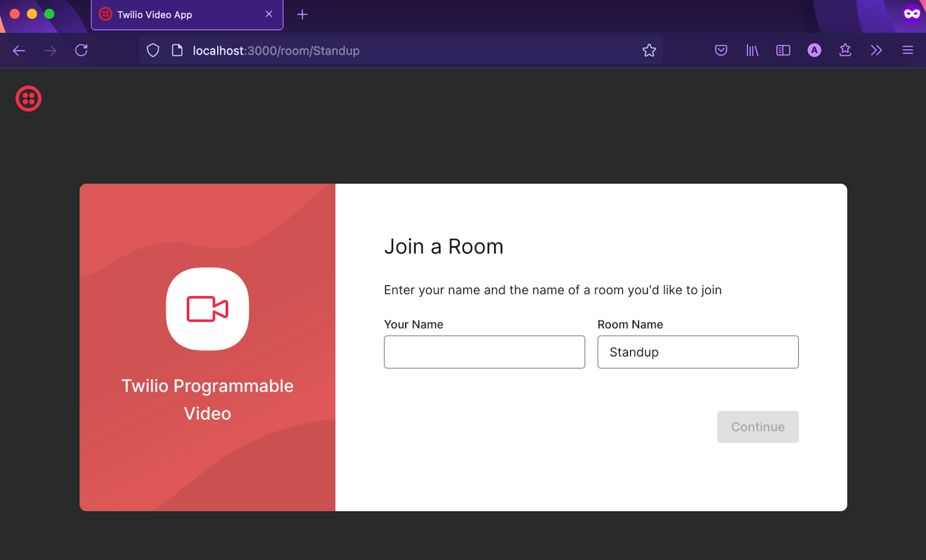Open a new tab with plus button
The image size is (926, 560).
pyautogui.click(x=302, y=14)
